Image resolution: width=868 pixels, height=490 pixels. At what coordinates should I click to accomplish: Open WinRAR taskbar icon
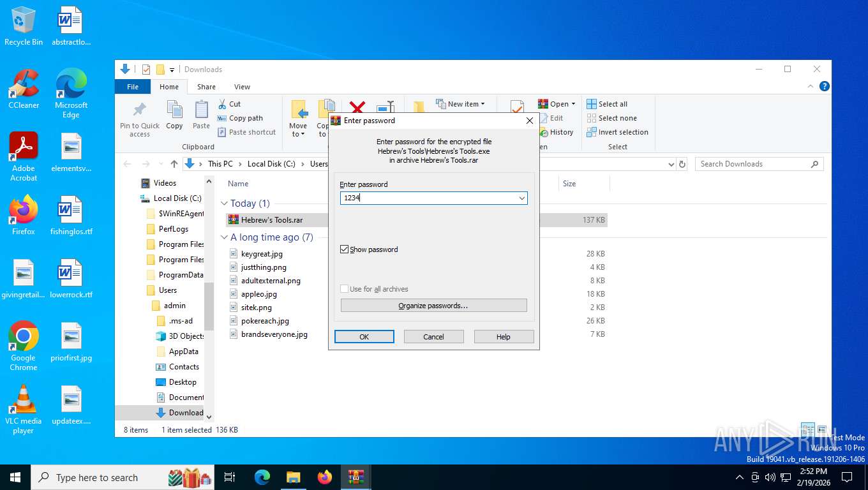pyautogui.click(x=355, y=477)
